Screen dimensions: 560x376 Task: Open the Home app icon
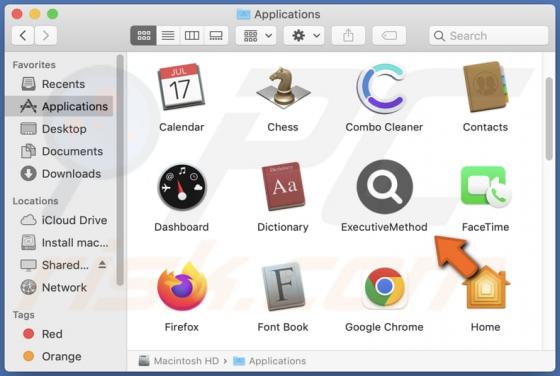[486, 287]
